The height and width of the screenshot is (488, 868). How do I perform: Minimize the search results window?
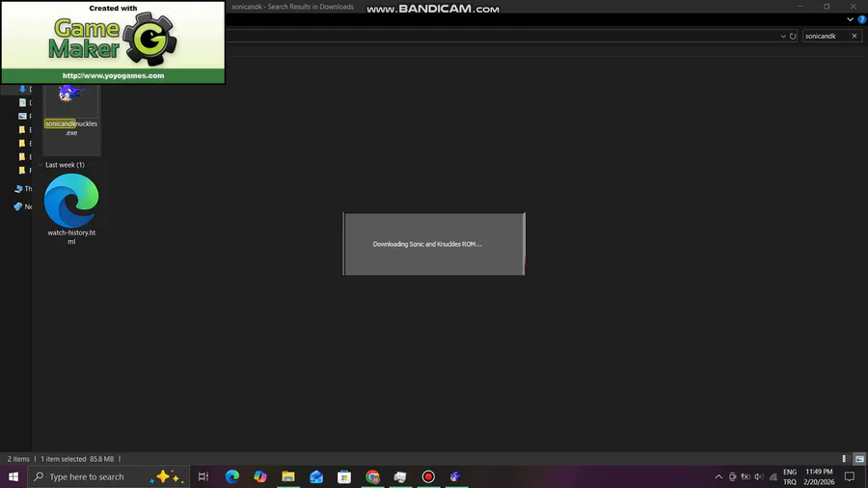(800, 6)
